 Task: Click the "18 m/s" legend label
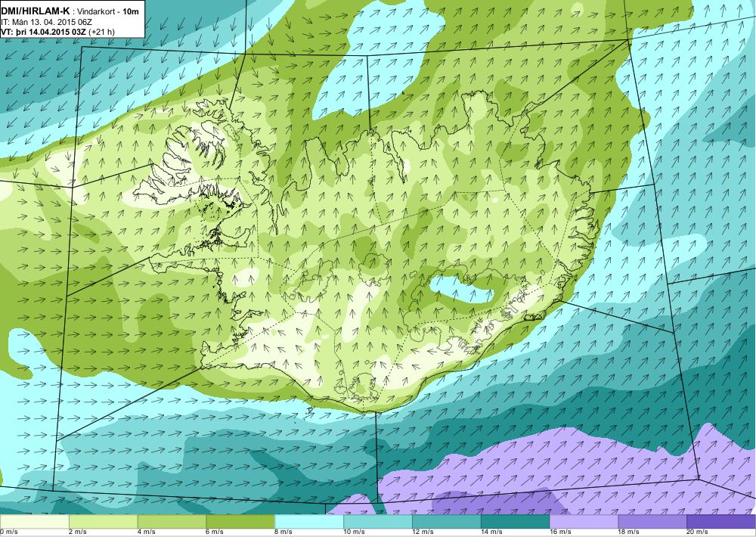coord(630,532)
